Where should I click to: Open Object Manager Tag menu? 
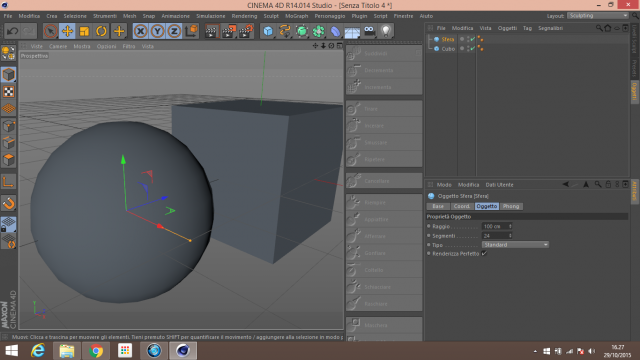pyautogui.click(x=527, y=28)
